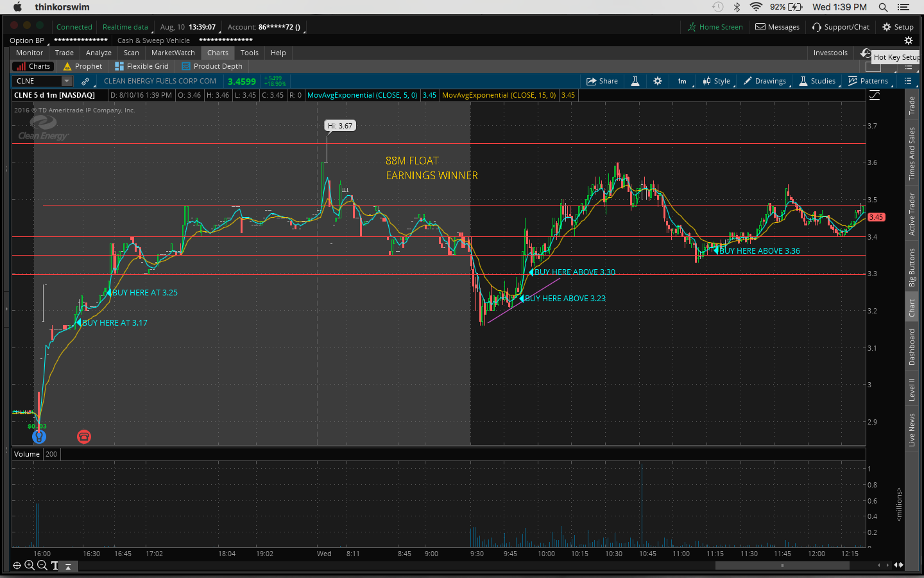Switch to Product Depth sub-tab
924x578 pixels.
point(212,66)
